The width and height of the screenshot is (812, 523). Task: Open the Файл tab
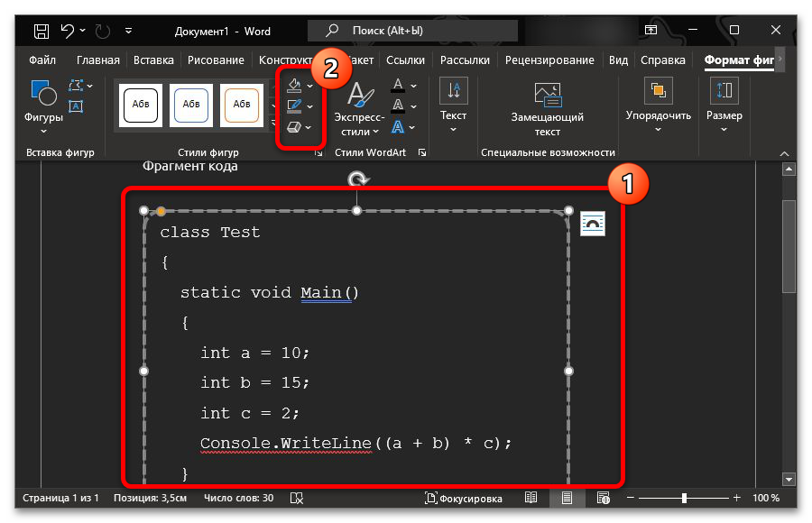[42, 60]
